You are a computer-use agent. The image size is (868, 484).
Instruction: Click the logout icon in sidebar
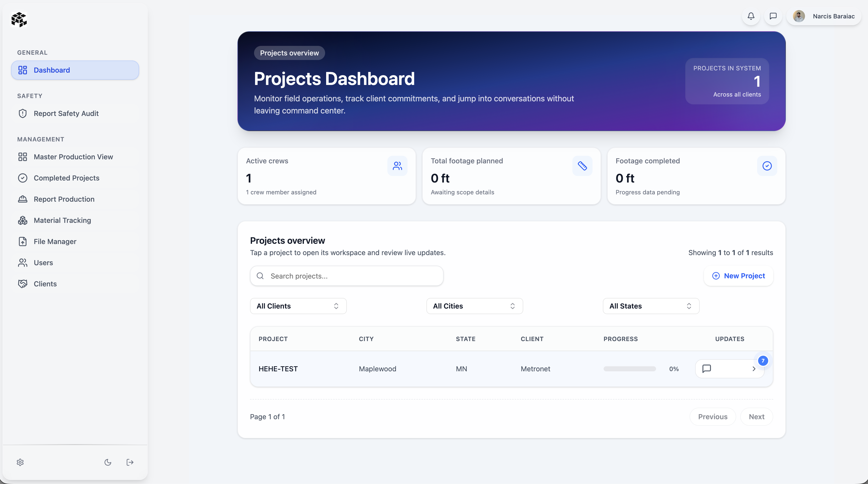[x=130, y=462]
